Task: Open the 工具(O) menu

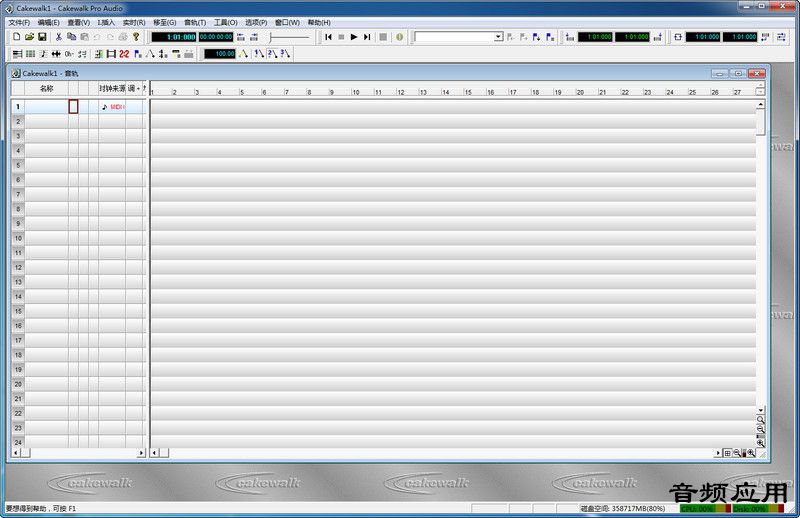Action: [x=226, y=22]
